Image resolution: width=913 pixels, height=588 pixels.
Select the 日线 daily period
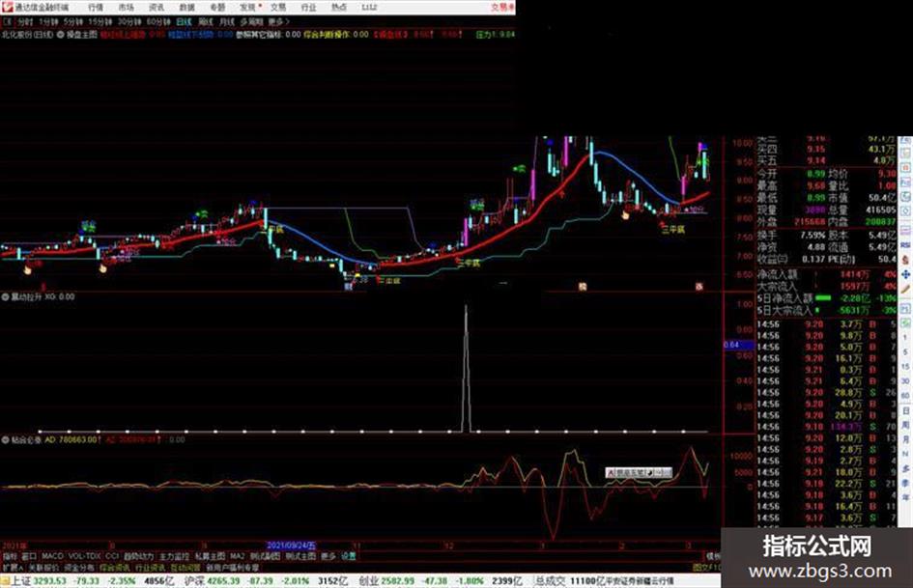pyautogui.click(x=184, y=22)
